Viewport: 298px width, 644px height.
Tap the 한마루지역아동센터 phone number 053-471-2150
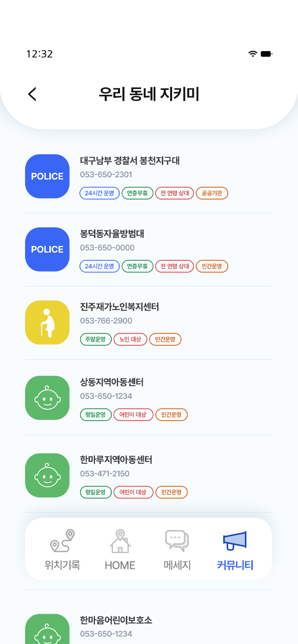pyautogui.click(x=105, y=474)
